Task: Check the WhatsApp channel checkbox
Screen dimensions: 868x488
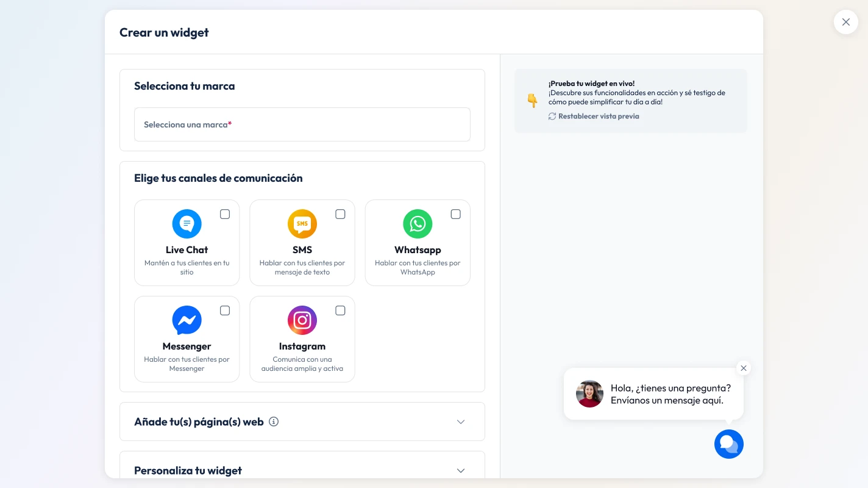Action: point(455,214)
